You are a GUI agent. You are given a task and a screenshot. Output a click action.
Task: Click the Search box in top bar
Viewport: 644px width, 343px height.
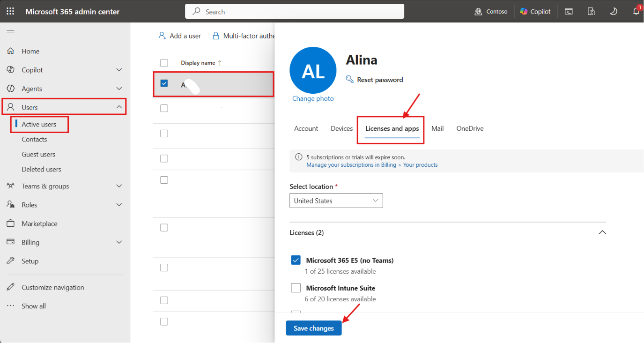pos(295,11)
